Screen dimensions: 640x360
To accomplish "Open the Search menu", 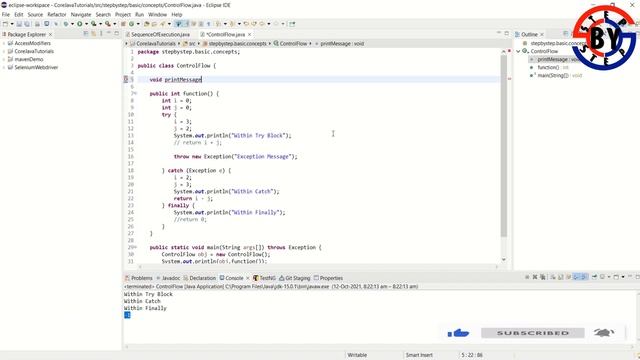I will coord(103,15).
